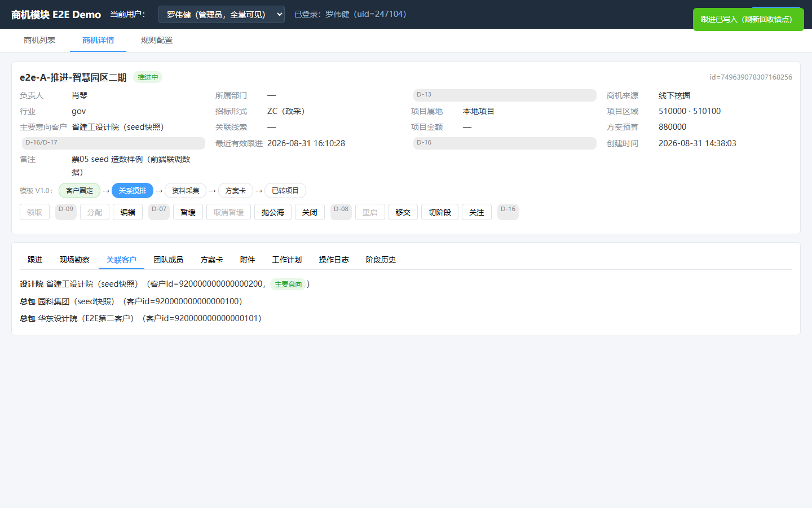Open the 现场勘察 sub-tab
Viewport: 812px width, 508px height.
click(74, 260)
